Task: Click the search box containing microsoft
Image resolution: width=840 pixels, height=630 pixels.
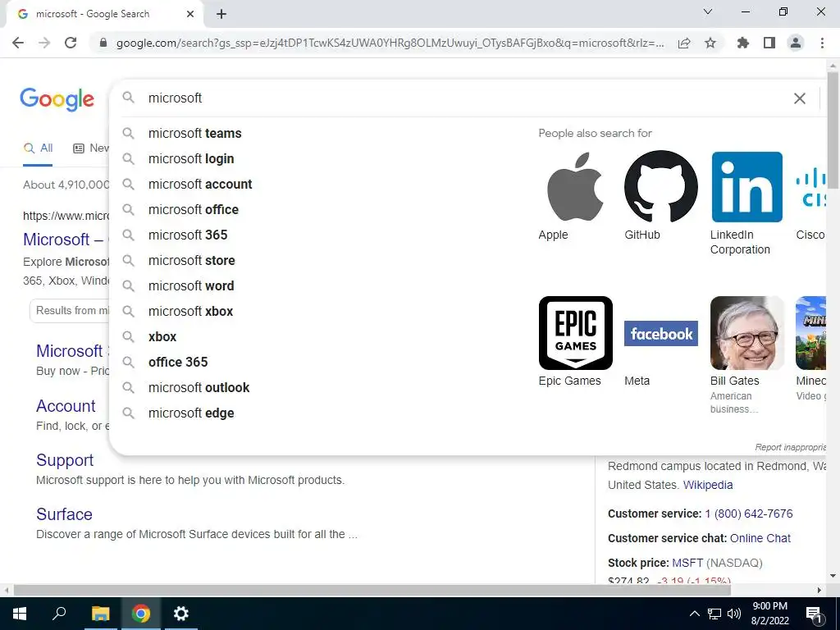Action: click(466, 98)
